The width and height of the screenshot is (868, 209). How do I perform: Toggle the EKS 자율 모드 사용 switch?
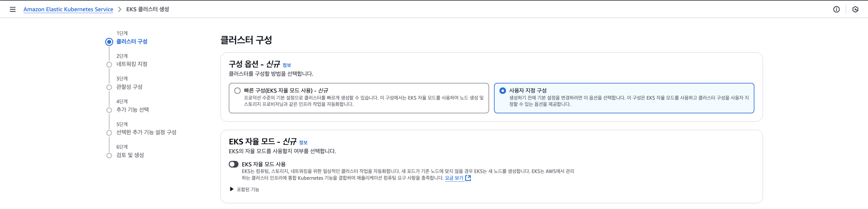pyautogui.click(x=234, y=164)
